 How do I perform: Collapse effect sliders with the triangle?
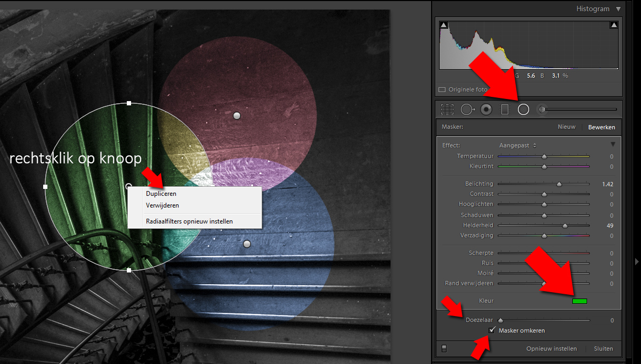[x=613, y=145]
